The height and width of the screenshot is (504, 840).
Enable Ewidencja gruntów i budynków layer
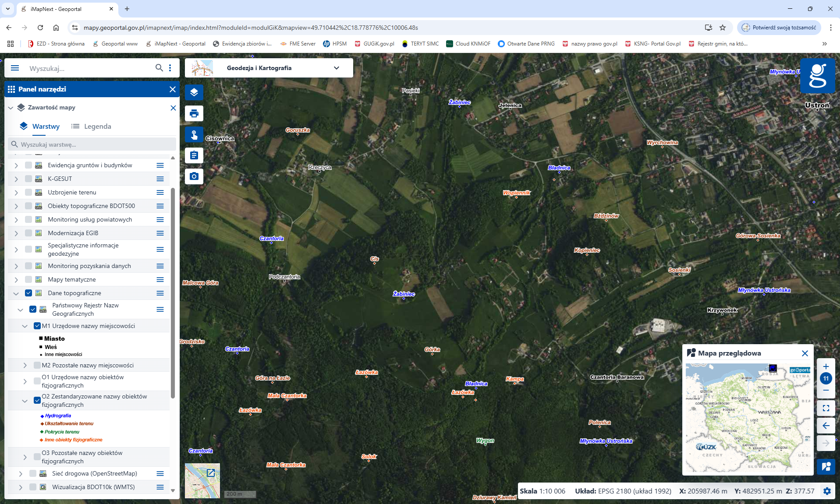click(x=28, y=165)
